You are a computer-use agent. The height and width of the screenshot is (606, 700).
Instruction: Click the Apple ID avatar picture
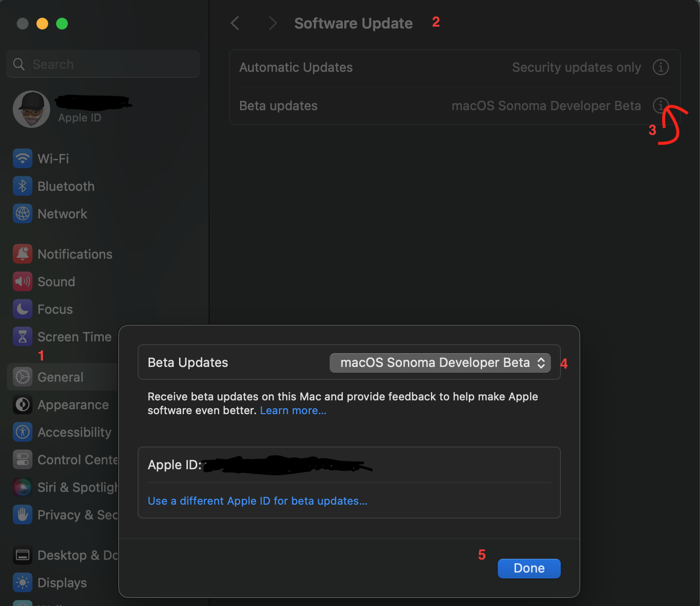click(x=31, y=109)
